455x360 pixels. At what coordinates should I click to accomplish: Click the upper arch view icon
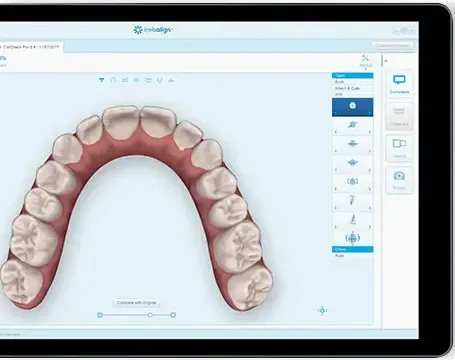tap(113, 80)
